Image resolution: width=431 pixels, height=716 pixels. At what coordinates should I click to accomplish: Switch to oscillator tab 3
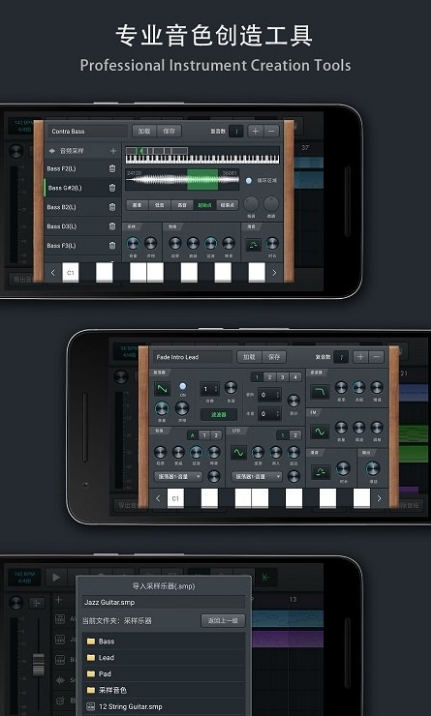(283, 377)
